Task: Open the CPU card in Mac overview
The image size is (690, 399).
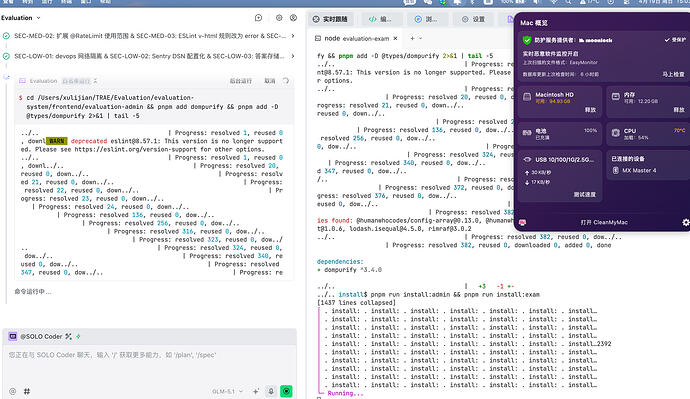Action: point(648,134)
